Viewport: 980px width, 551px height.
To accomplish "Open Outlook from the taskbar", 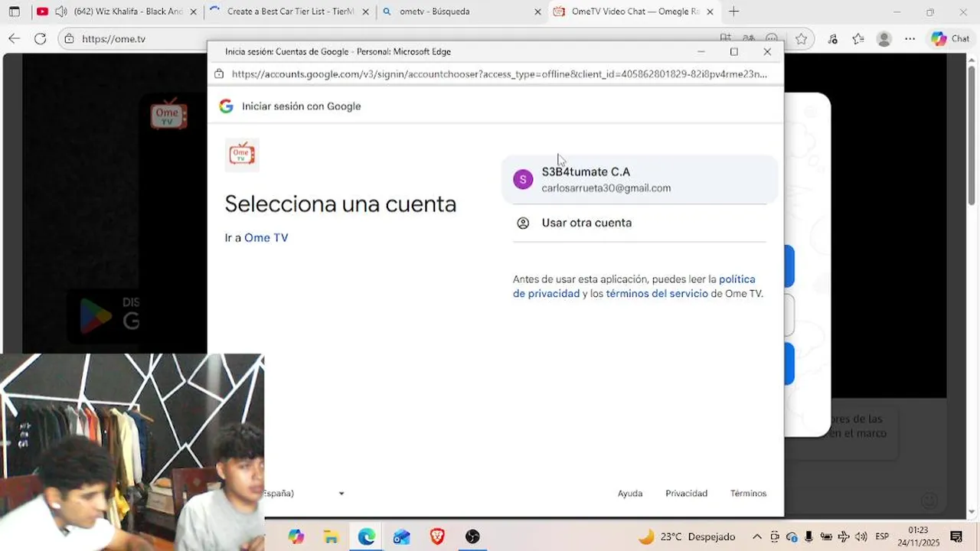I will pyautogui.click(x=402, y=536).
